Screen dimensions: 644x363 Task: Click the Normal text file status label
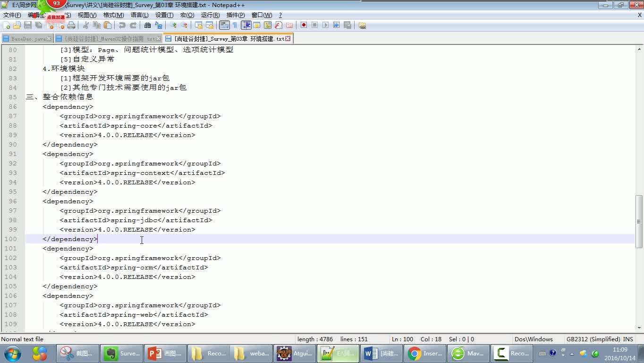click(22, 339)
